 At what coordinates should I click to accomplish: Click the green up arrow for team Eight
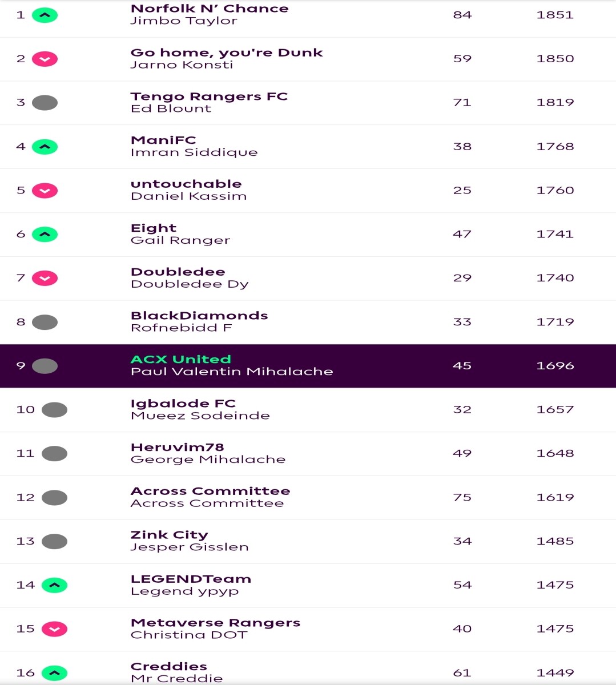45,234
